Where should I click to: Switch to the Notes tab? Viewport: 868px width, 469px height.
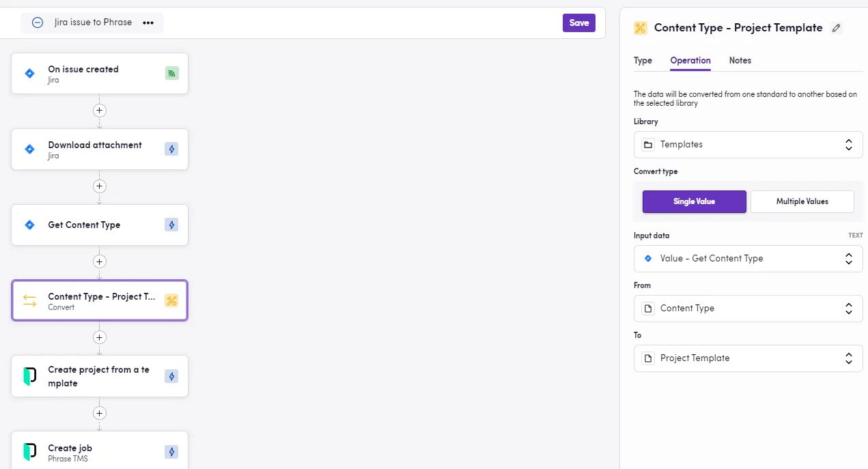pos(740,61)
